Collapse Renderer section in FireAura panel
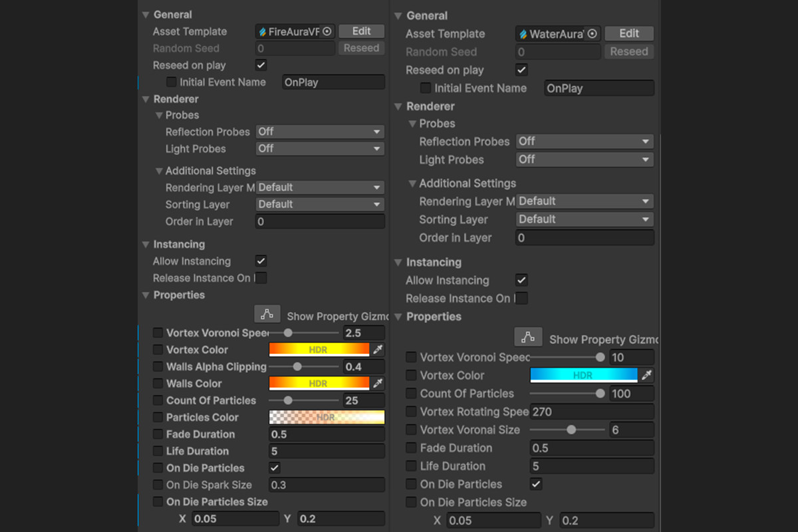798x532 pixels. click(146, 99)
